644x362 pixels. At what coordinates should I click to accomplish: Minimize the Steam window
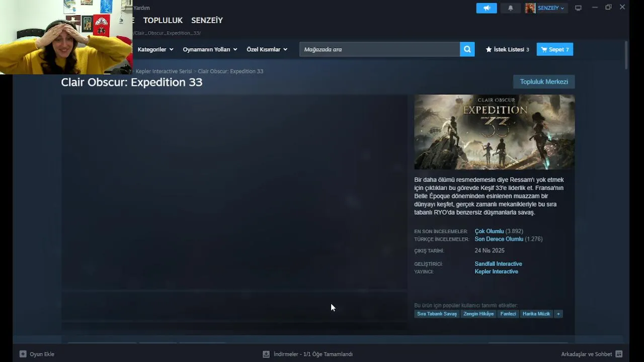(x=594, y=8)
